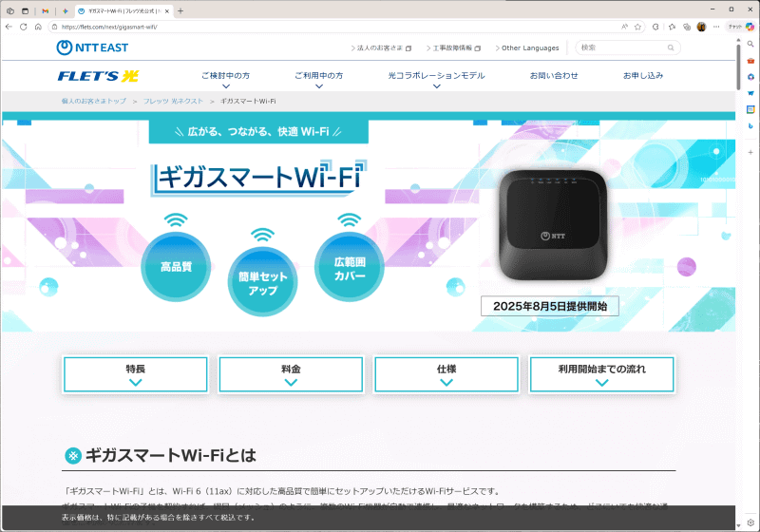Open the tab actions menu icon
760x532 pixels.
point(26,10)
